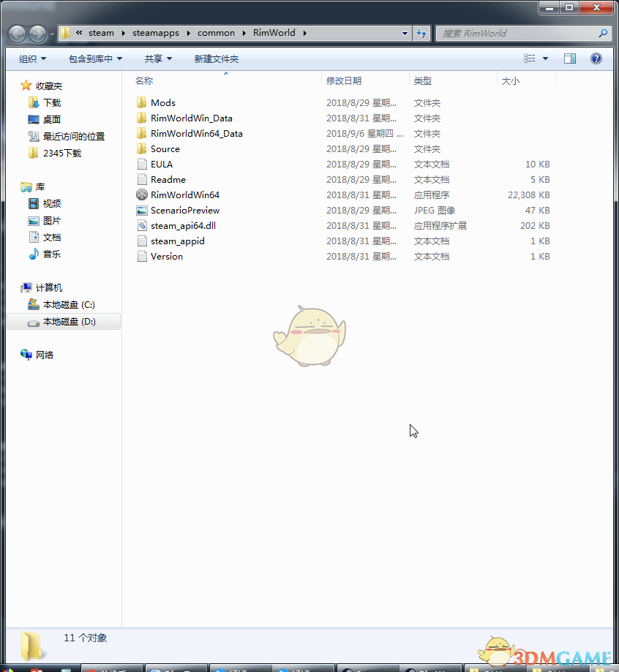The height and width of the screenshot is (672, 619).
Task: Click the change view icon in toolbar
Action: [x=529, y=58]
